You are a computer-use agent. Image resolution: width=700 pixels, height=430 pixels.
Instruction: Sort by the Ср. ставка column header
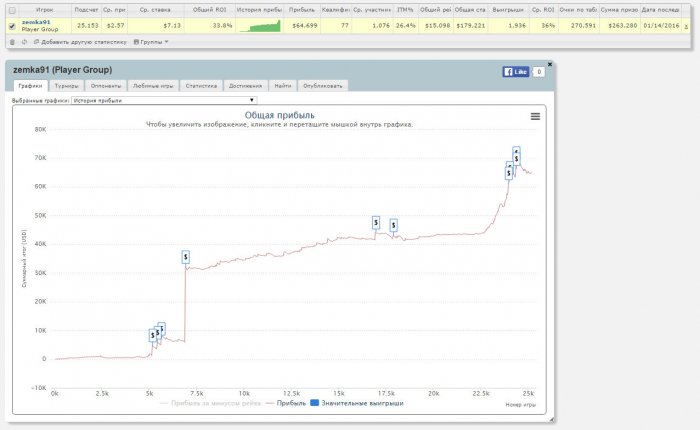point(155,10)
